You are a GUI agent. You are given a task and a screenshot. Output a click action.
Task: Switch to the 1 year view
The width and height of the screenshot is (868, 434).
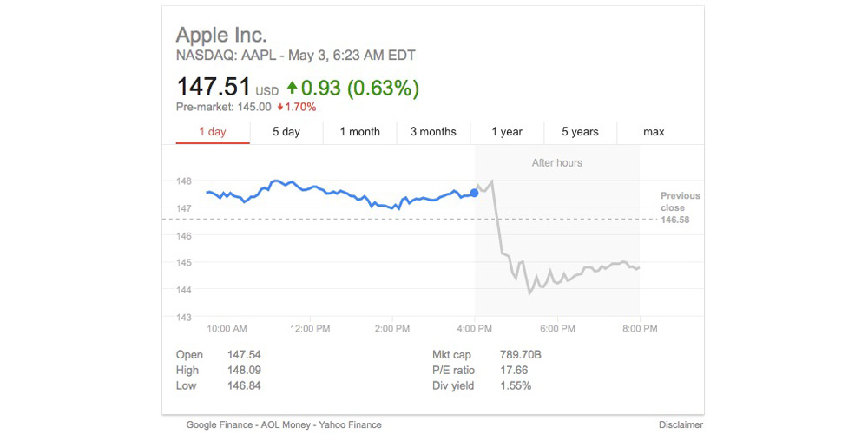point(507,132)
